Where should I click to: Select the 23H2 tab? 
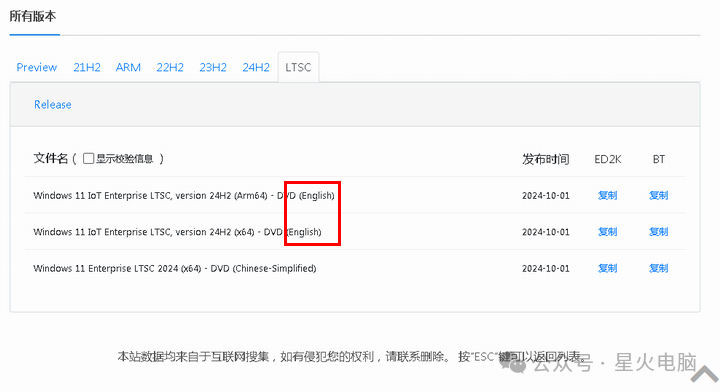tap(213, 67)
